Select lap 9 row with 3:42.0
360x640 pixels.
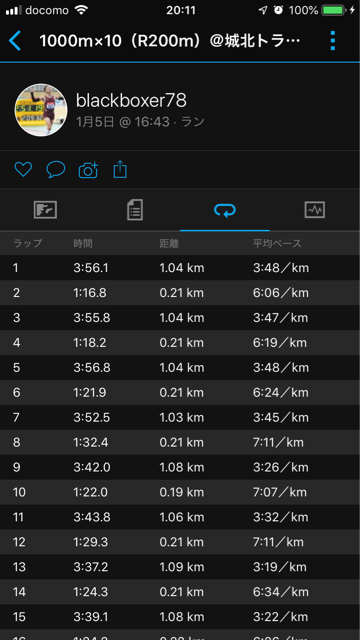coord(180,467)
